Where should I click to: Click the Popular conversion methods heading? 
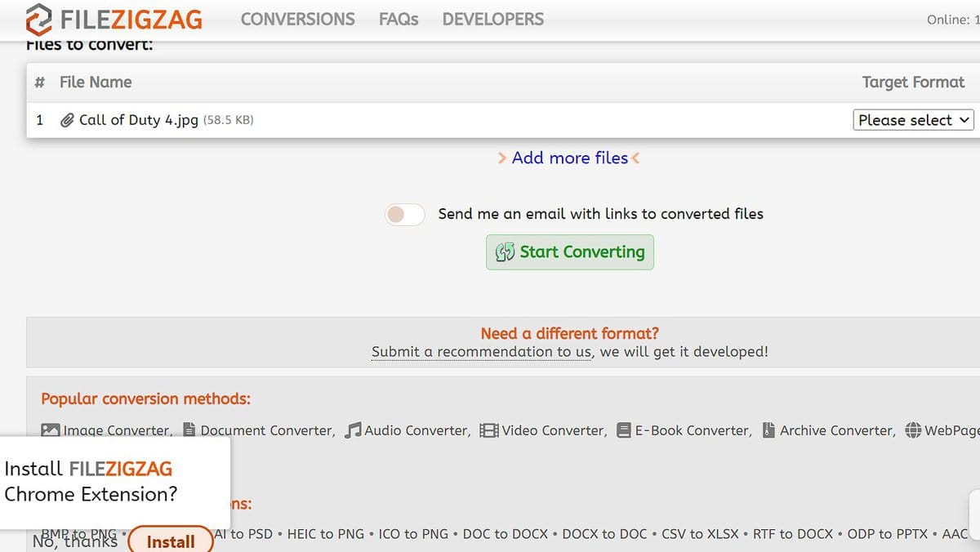145,399
